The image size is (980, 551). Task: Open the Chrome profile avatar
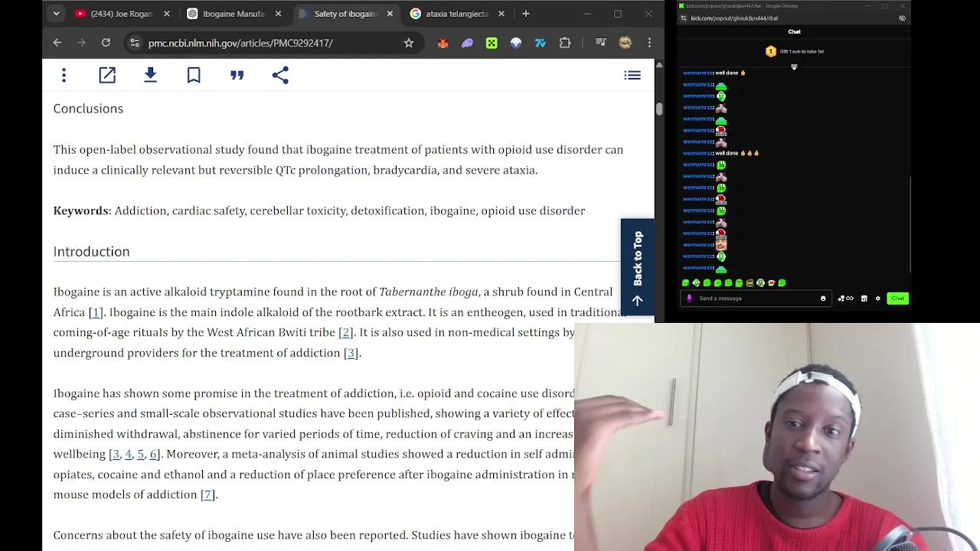pos(626,43)
